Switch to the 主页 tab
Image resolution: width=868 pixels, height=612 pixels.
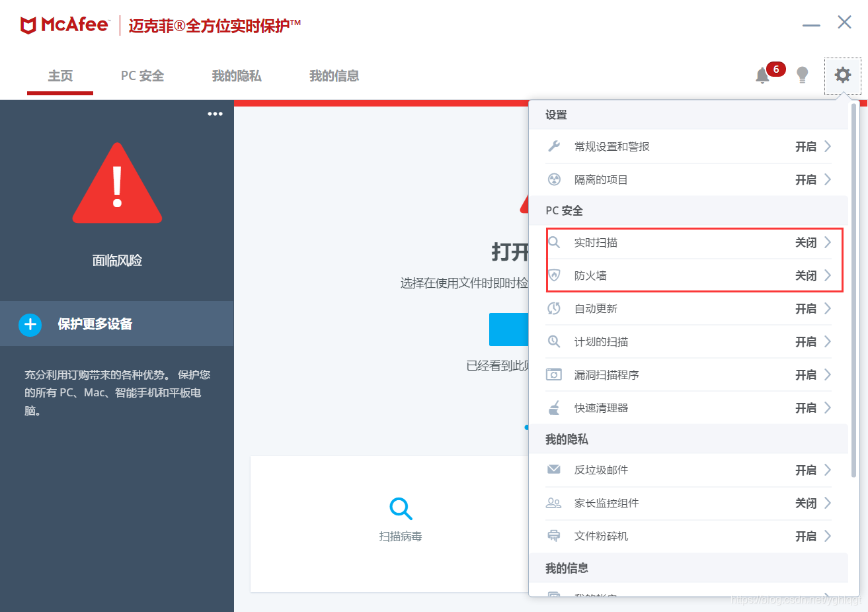pyautogui.click(x=60, y=76)
